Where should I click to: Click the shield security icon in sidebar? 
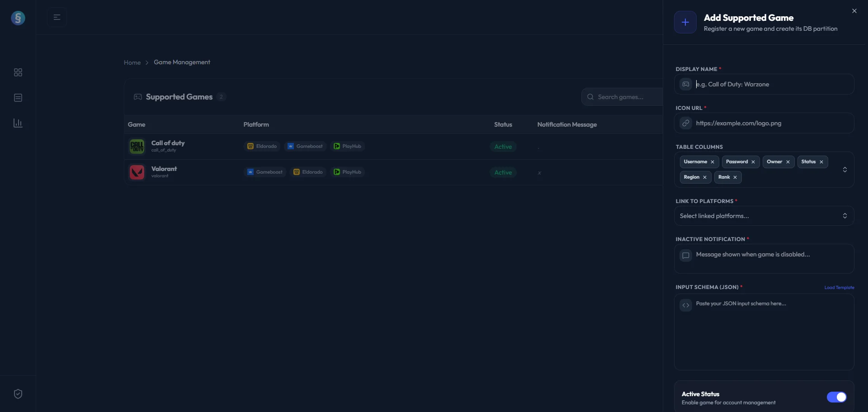18,394
